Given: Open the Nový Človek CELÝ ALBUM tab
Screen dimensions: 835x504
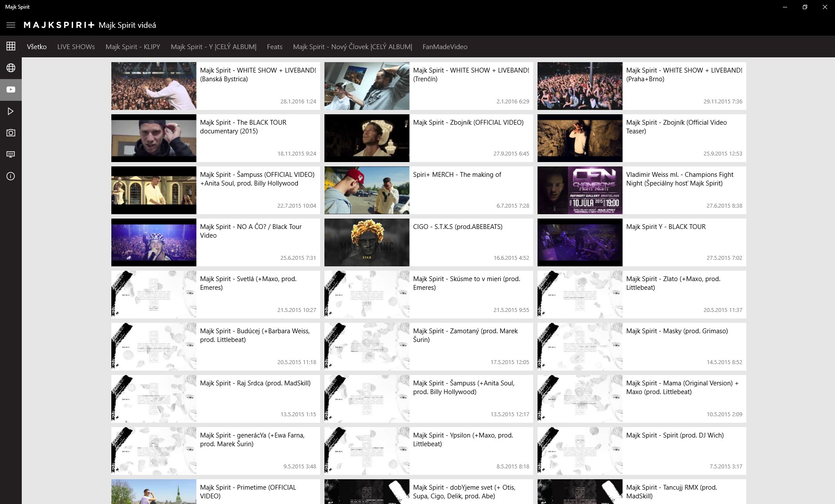Looking at the screenshot, I should click(353, 47).
